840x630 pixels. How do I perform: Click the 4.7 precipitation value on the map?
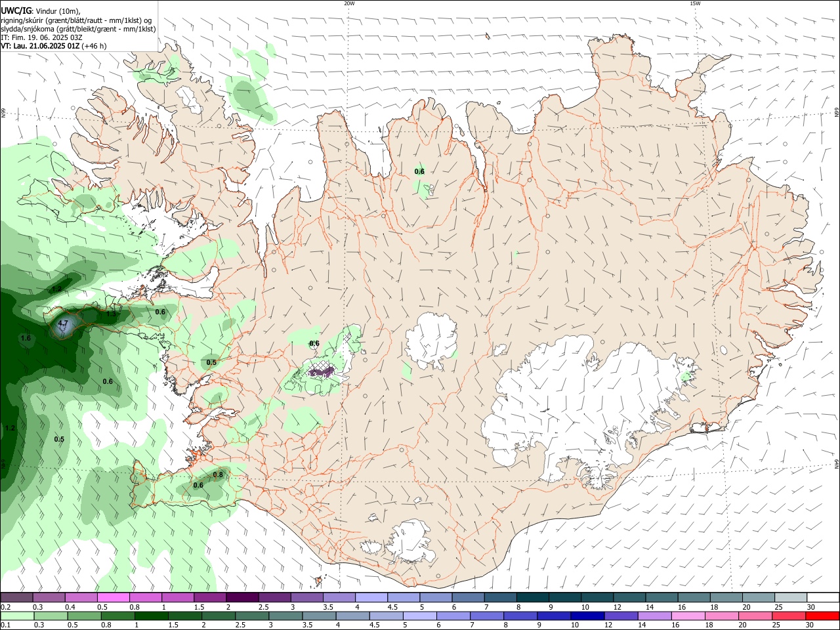[x=63, y=324]
